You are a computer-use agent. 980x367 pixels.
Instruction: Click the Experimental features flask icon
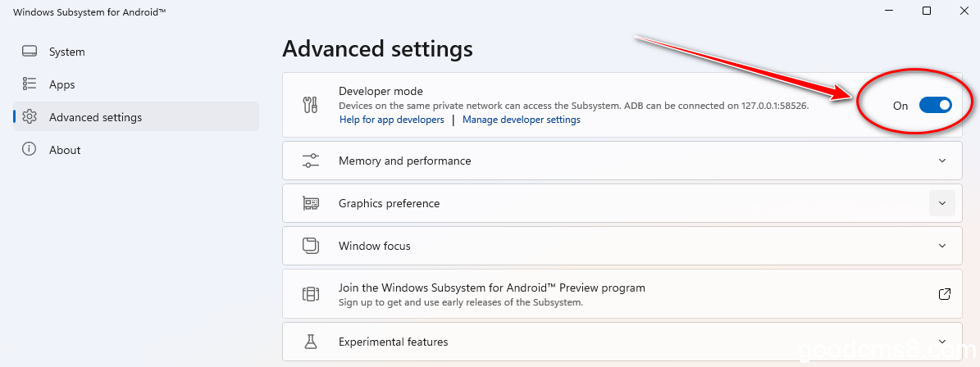click(x=311, y=342)
